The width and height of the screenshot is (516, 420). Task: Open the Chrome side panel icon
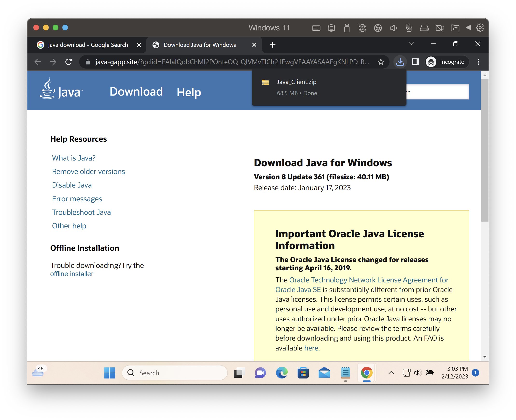[415, 62]
